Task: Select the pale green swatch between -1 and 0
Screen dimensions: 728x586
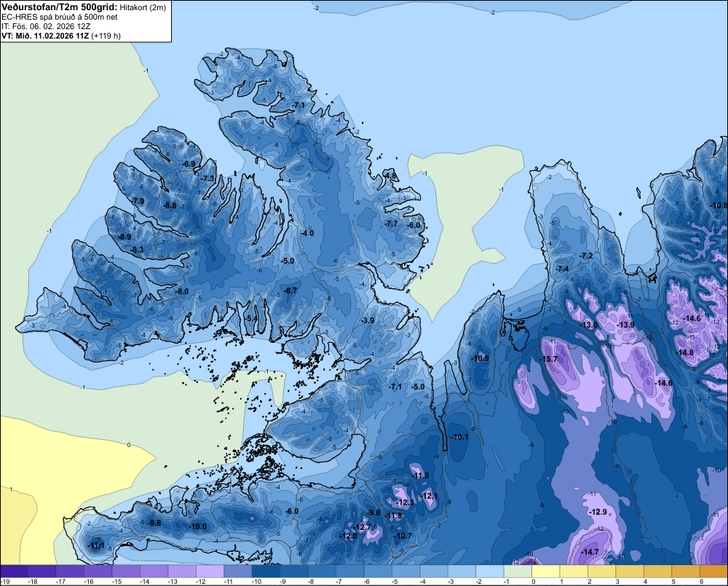Action: click(x=518, y=571)
